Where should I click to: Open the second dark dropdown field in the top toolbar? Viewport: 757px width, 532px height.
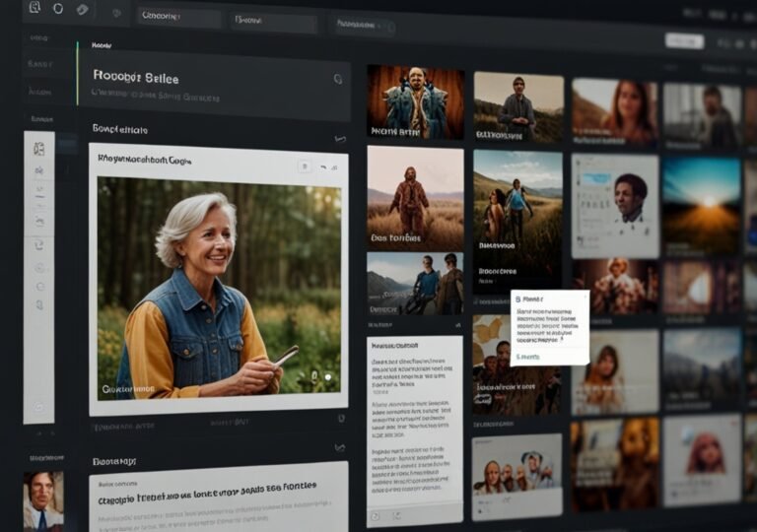point(273,22)
